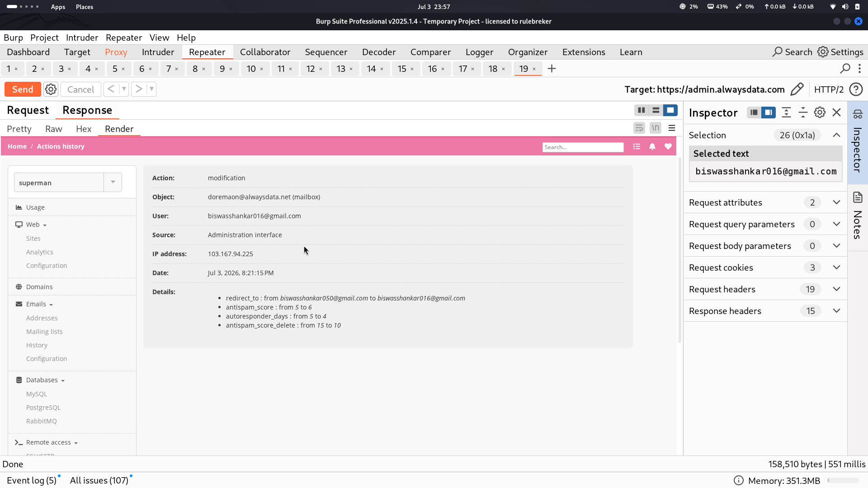868x488 pixels.
Task: Click the task list icon in pink header
Action: (x=637, y=146)
